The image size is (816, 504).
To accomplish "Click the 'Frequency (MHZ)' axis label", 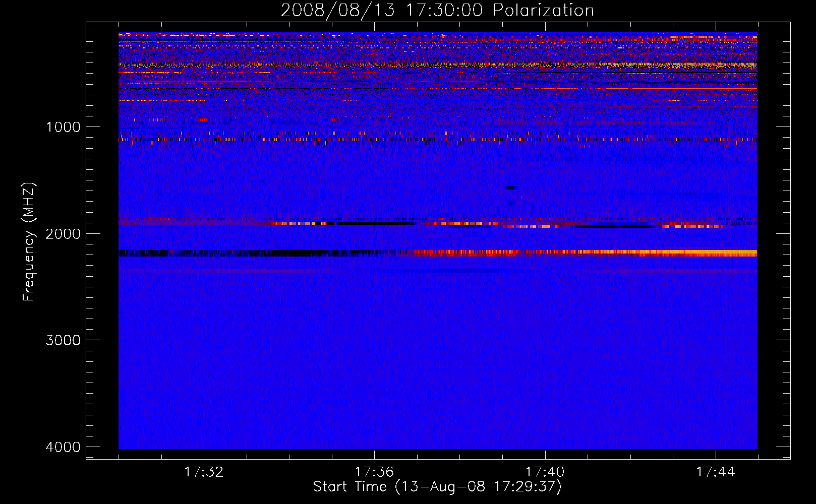I will pyautogui.click(x=29, y=242).
